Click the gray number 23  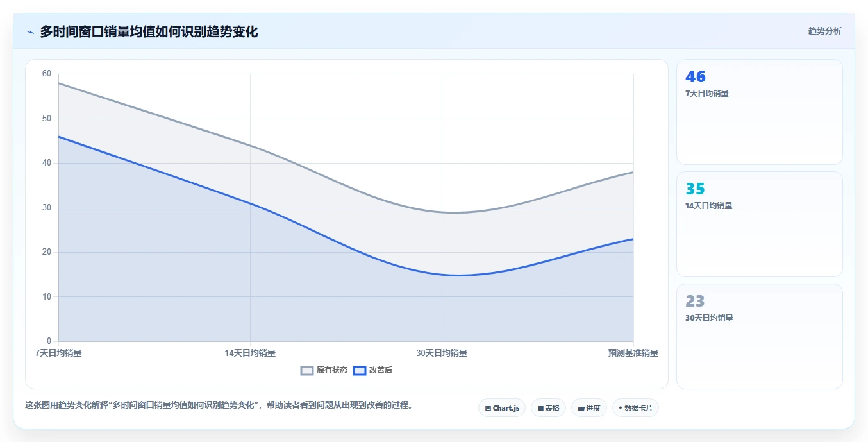tap(695, 302)
